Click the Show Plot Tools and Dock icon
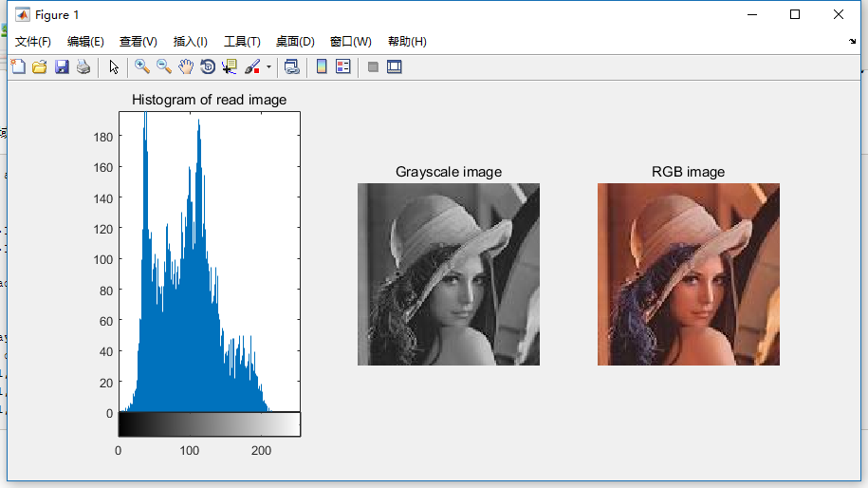 pos(394,67)
